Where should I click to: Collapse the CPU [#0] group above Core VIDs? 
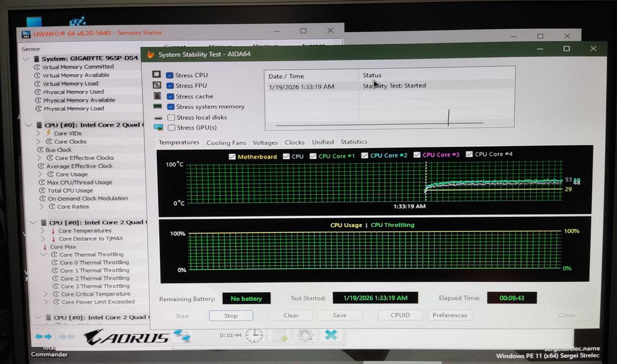(29, 125)
